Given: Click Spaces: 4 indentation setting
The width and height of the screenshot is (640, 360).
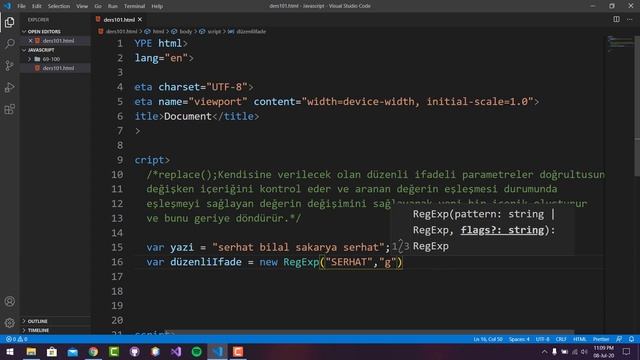Looking at the screenshot, I should point(519,339).
